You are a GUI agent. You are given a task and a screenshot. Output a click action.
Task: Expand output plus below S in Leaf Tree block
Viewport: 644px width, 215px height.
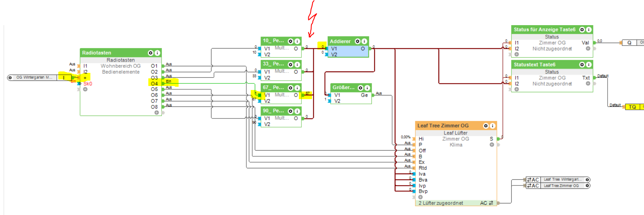pyautogui.click(x=492, y=145)
